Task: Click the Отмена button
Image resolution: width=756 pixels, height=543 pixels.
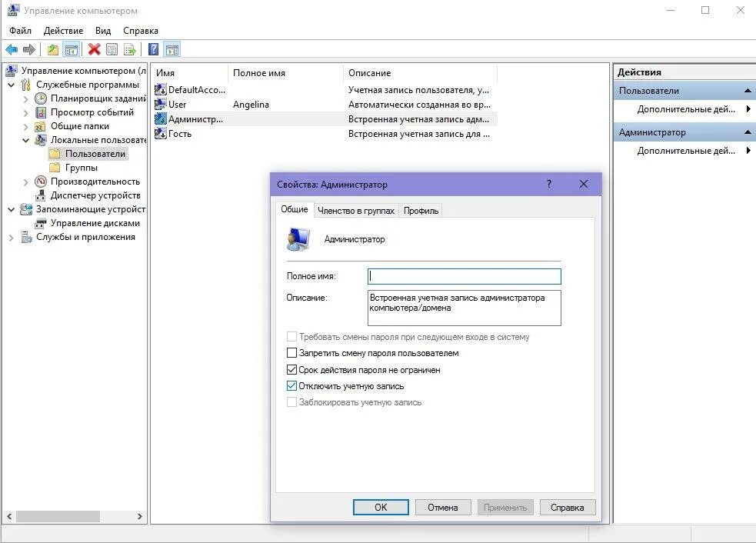Action: (443, 508)
